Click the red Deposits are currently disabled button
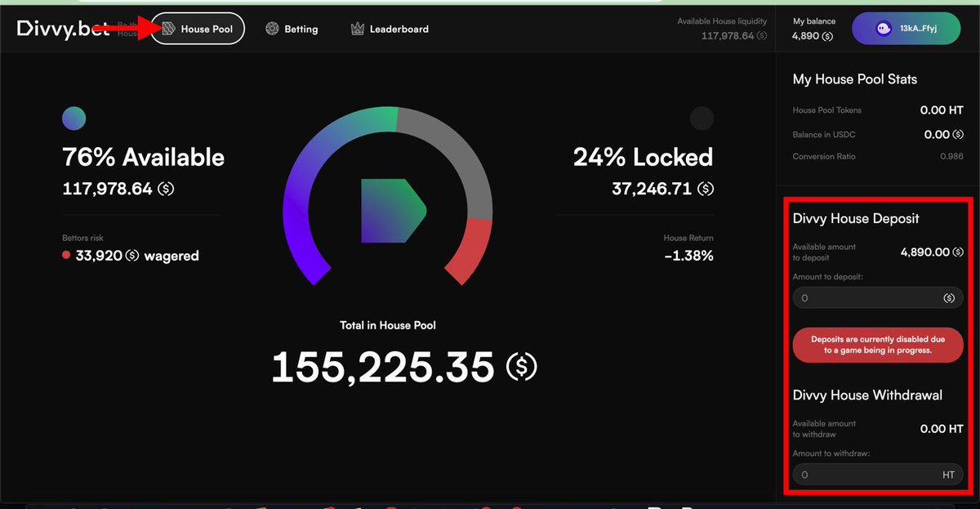The width and height of the screenshot is (980, 509). [x=878, y=345]
